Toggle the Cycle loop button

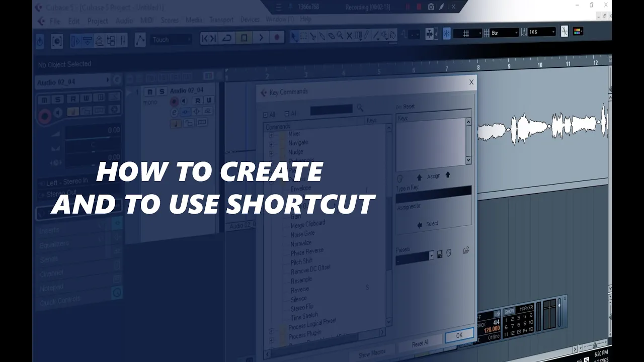pos(227,38)
